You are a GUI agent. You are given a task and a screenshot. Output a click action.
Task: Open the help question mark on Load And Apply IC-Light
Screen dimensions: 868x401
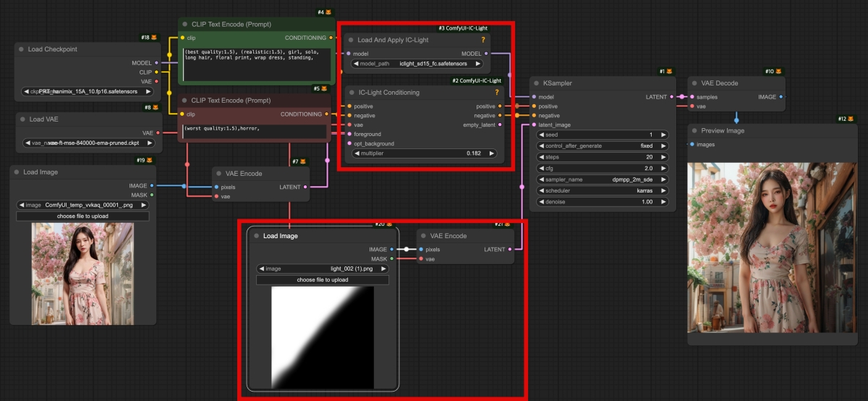483,40
